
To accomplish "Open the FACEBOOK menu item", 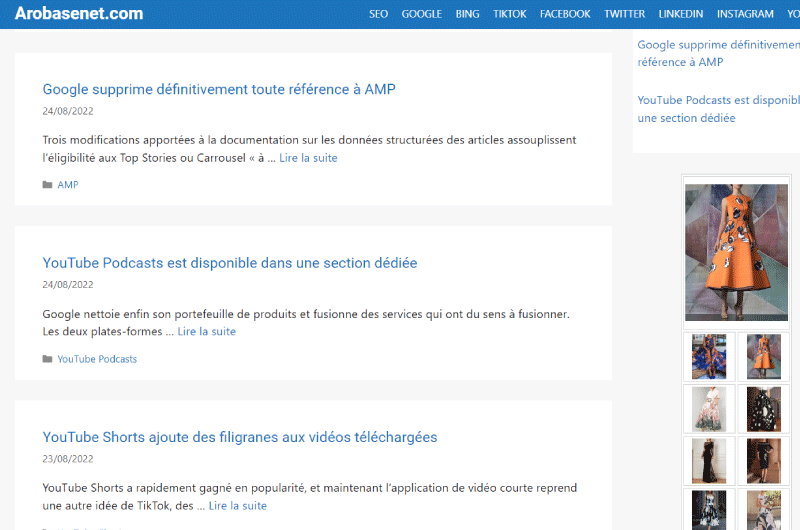I will tap(565, 14).
